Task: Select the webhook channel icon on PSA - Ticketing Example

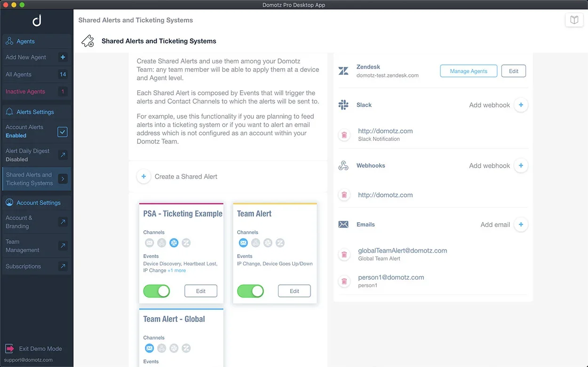Action: click(x=161, y=243)
